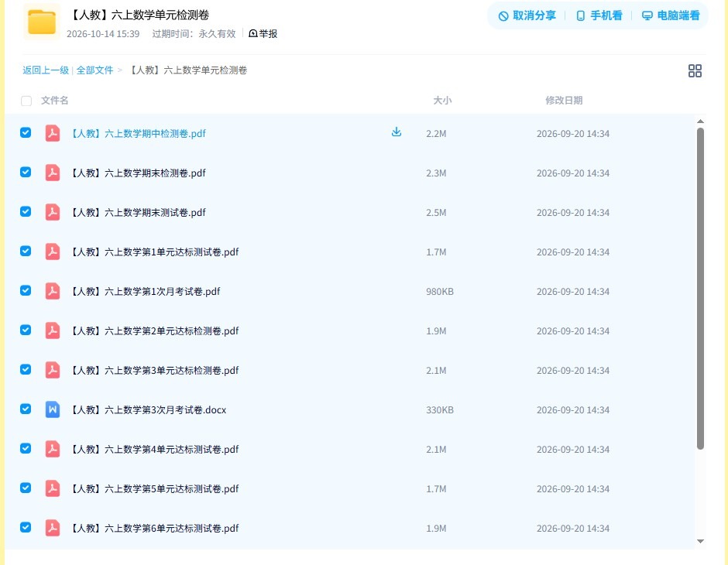Image resolution: width=728 pixels, height=565 pixels.
Task: Uncheck the 第1次月考试卷.pdf checkbox
Action: tap(26, 290)
